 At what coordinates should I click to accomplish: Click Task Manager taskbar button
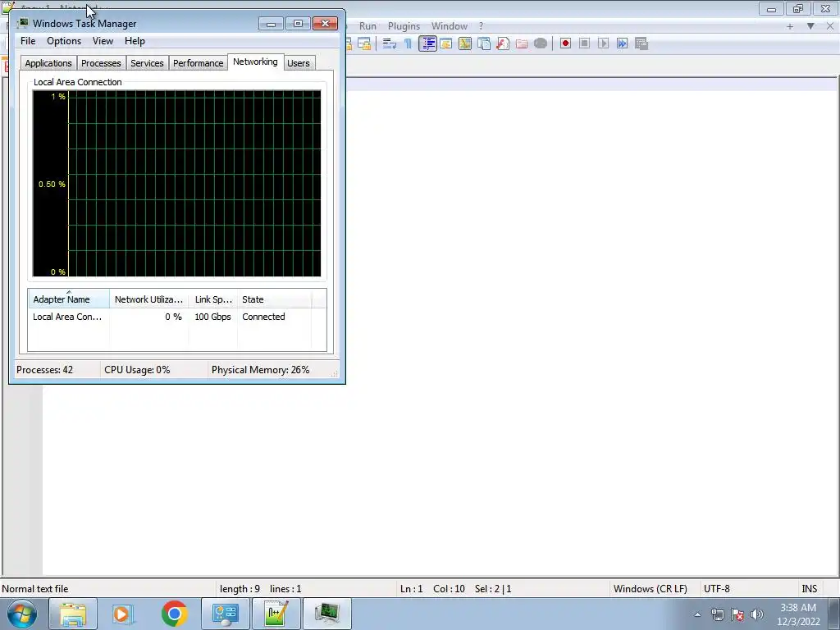tap(326, 614)
